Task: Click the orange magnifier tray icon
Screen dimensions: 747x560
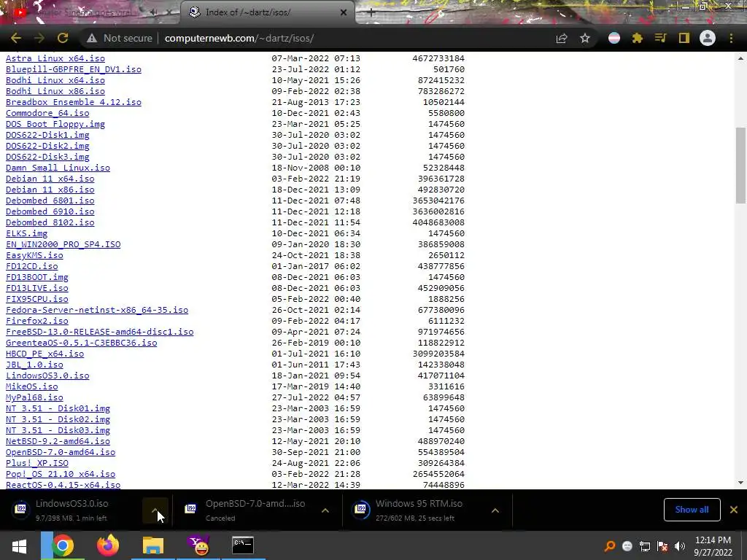Action: pyautogui.click(x=609, y=546)
